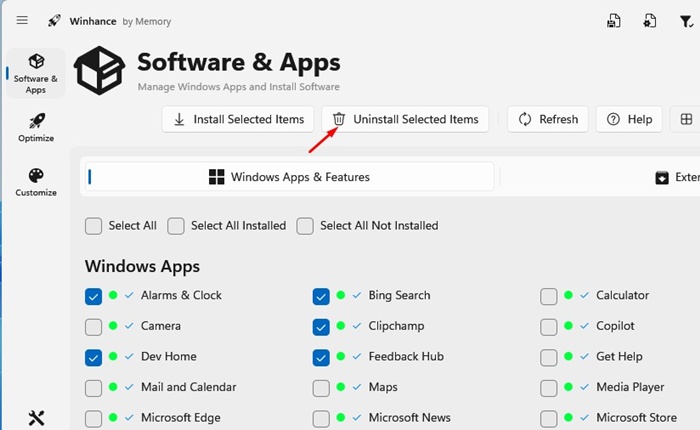
Task: Open the wrench tools icon in sidebar
Action: tap(36, 418)
